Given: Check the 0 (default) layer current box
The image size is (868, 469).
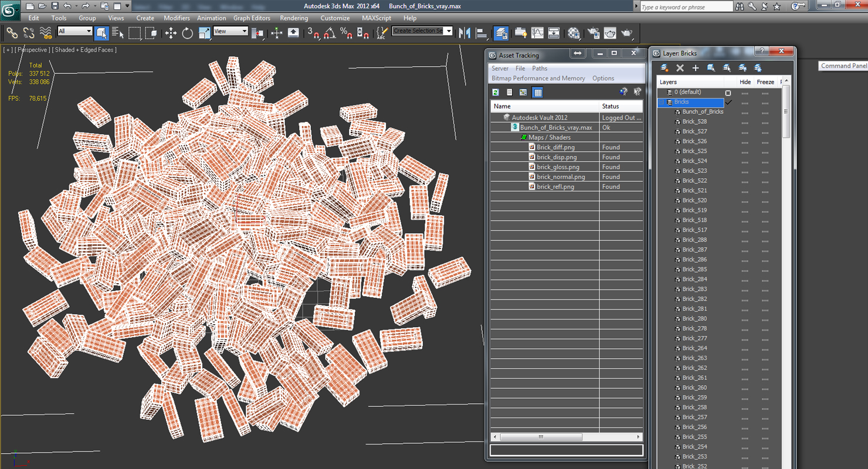Looking at the screenshot, I should coord(728,93).
